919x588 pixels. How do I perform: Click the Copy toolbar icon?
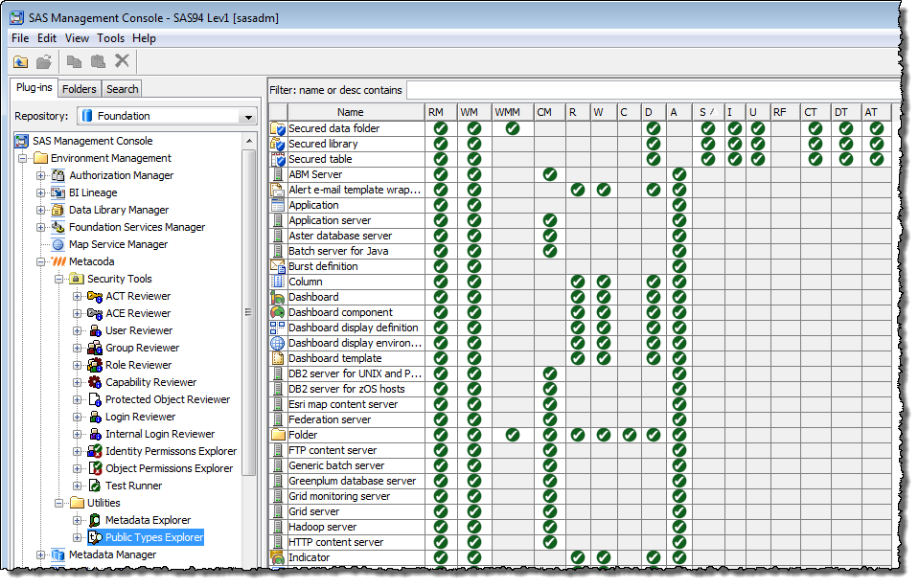tap(74, 61)
